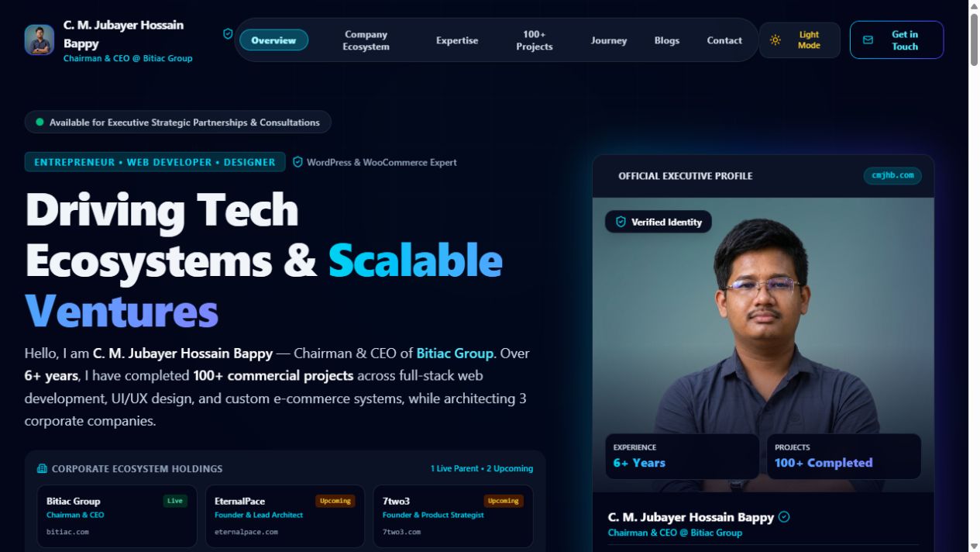Click the envelope icon in Get in Touch
This screenshot has width=980, height=552.
click(x=868, y=40)
